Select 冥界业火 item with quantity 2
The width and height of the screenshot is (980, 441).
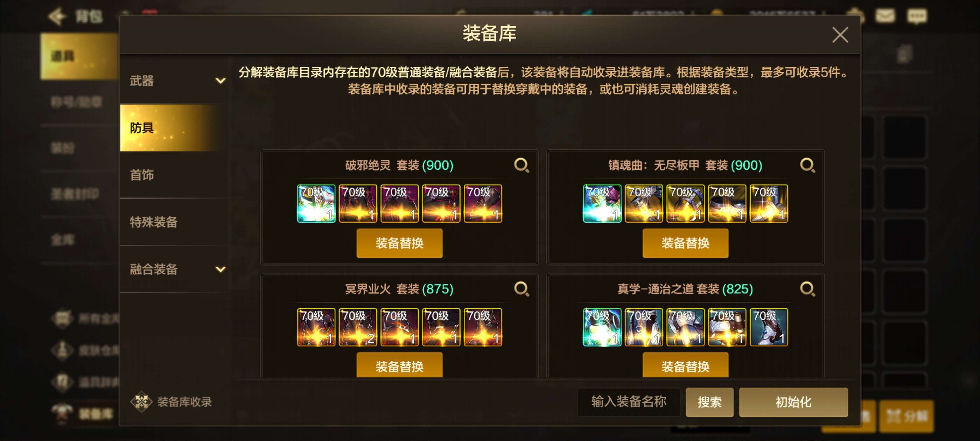point(358,327)
